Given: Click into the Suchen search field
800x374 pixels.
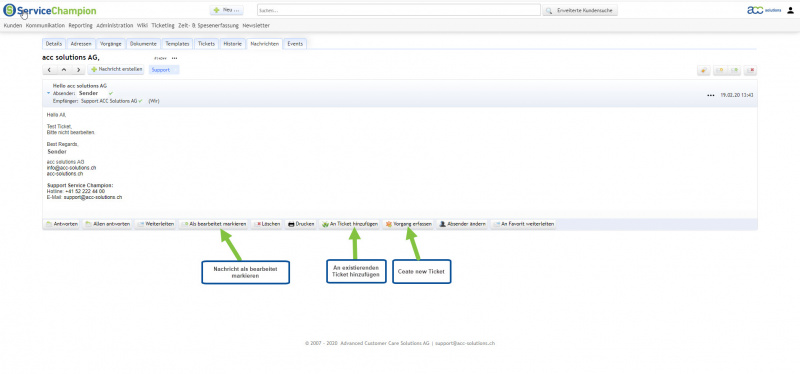Looking at the screenshot, I should [398, 10].
